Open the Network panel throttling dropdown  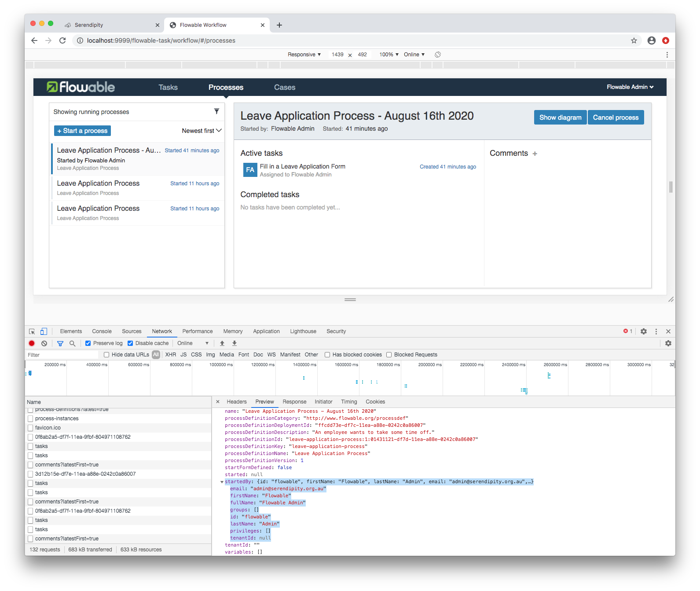pyautogui.click(x=193, y=343)
